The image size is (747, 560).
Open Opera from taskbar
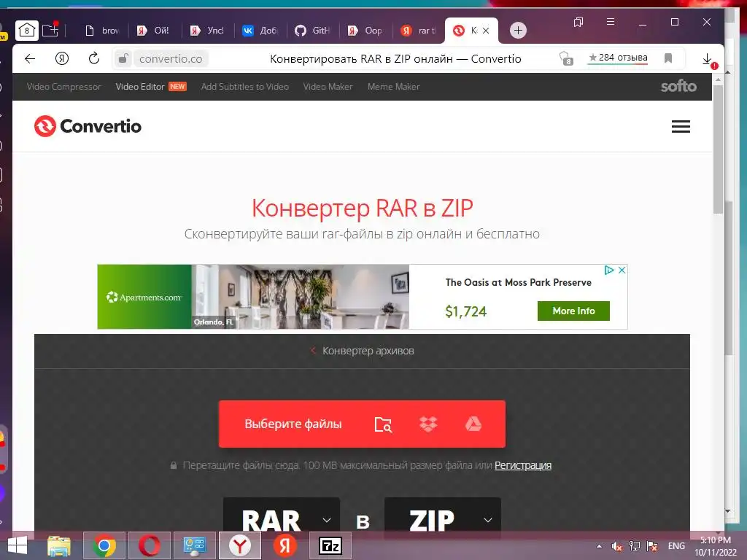pyautogui.click(x=150, y=545)
